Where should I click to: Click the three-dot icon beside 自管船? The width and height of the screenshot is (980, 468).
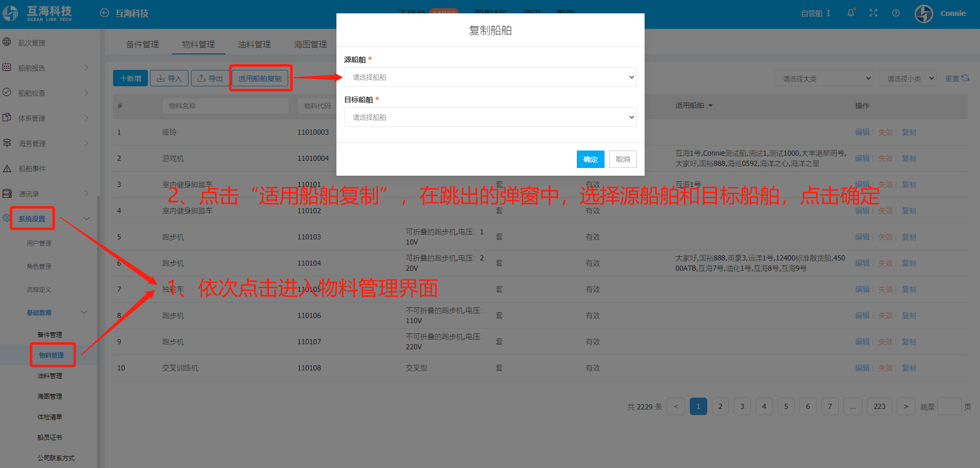click(x=828, y=13)
